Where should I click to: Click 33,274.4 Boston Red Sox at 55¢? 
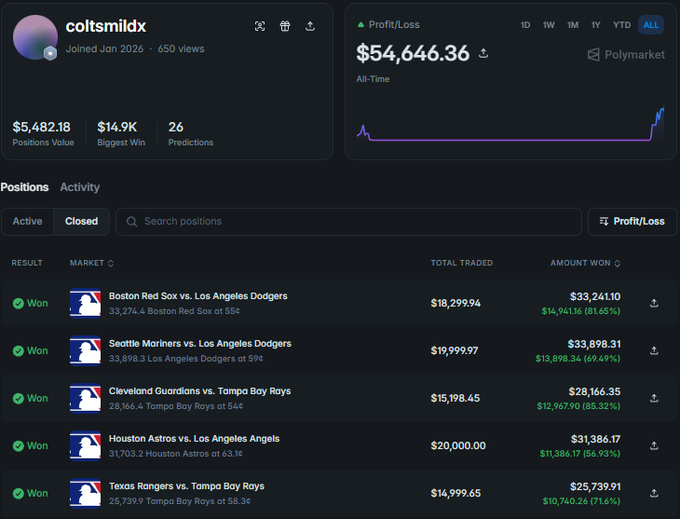(174, 311)
